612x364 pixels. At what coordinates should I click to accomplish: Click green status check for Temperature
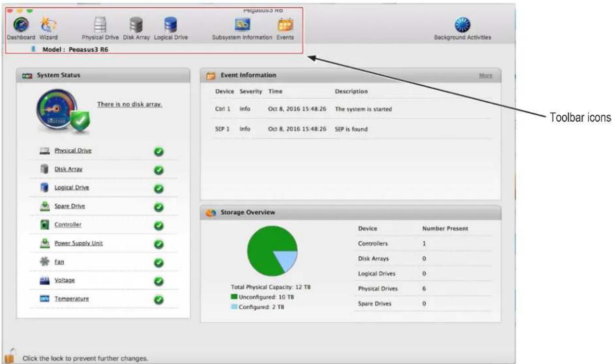159,299
